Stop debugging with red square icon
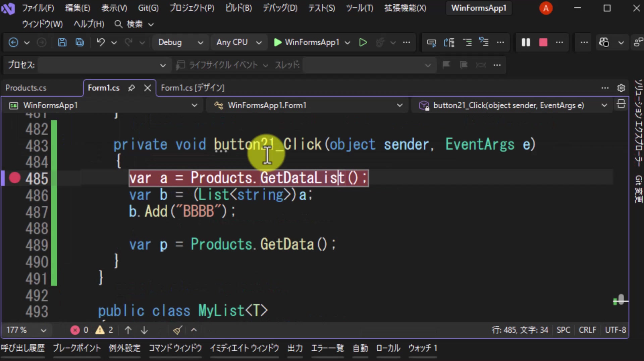The width and height of the screenshot is (644, 361). (543, 42)
